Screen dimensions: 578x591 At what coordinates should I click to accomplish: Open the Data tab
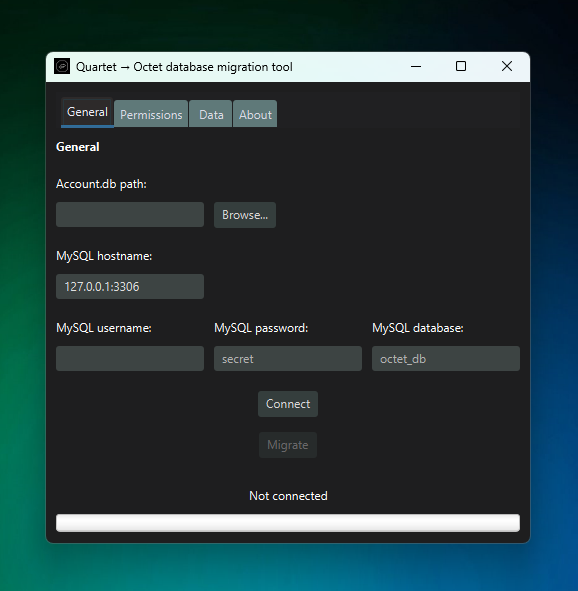click(x=211, y=114)
